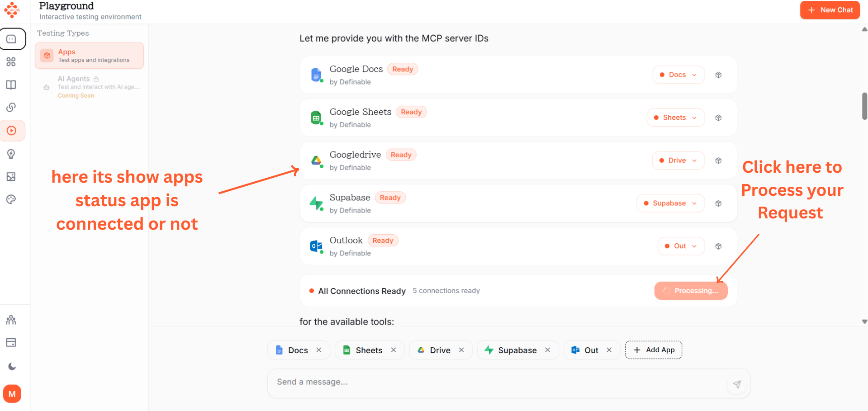
Task: Click the scroll up arrow
Action: 864,29
